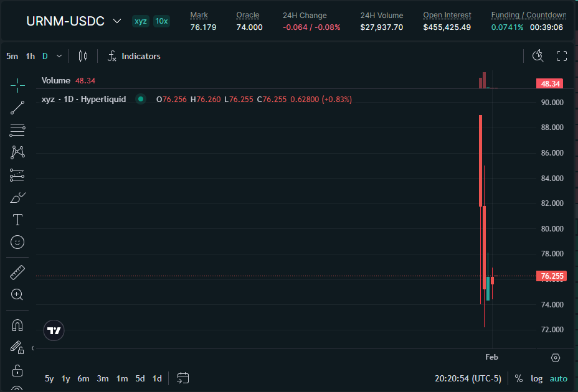Click the Mark price label
Viewport: 578px width, 392px height.
click(199, 15)
